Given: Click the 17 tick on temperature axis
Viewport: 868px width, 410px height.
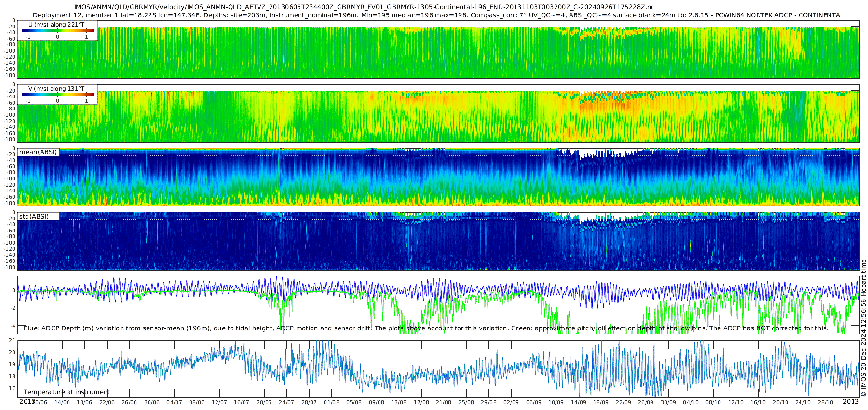Looking at the screenshot, I should pyautogui.click(x=13, y=388).
